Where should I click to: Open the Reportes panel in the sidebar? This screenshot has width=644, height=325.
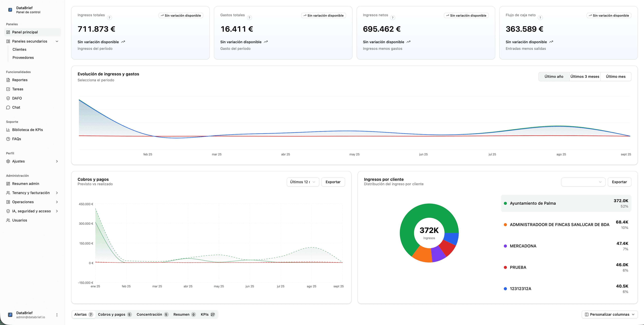tap(20, 80)
